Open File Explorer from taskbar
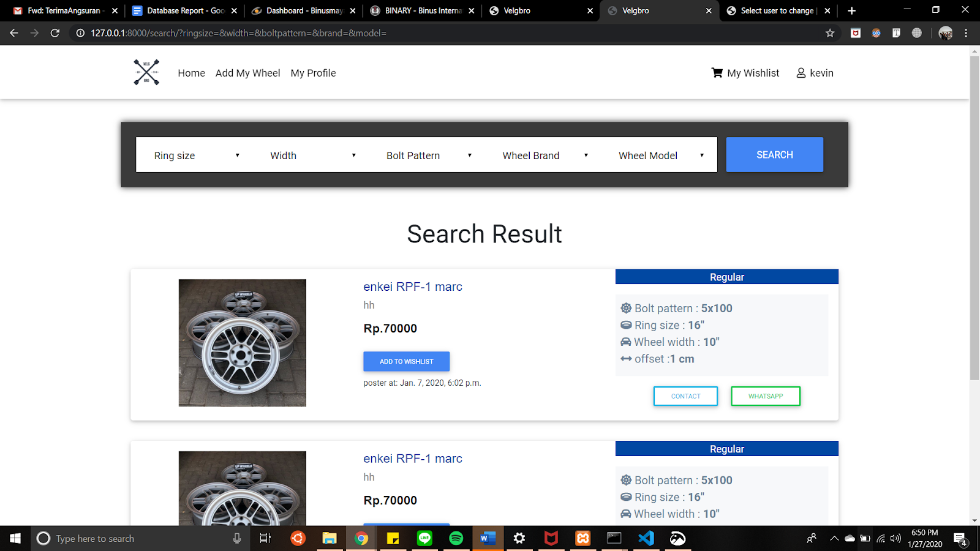This screenshot has width=980, height=551. click(x=330, y=538)
